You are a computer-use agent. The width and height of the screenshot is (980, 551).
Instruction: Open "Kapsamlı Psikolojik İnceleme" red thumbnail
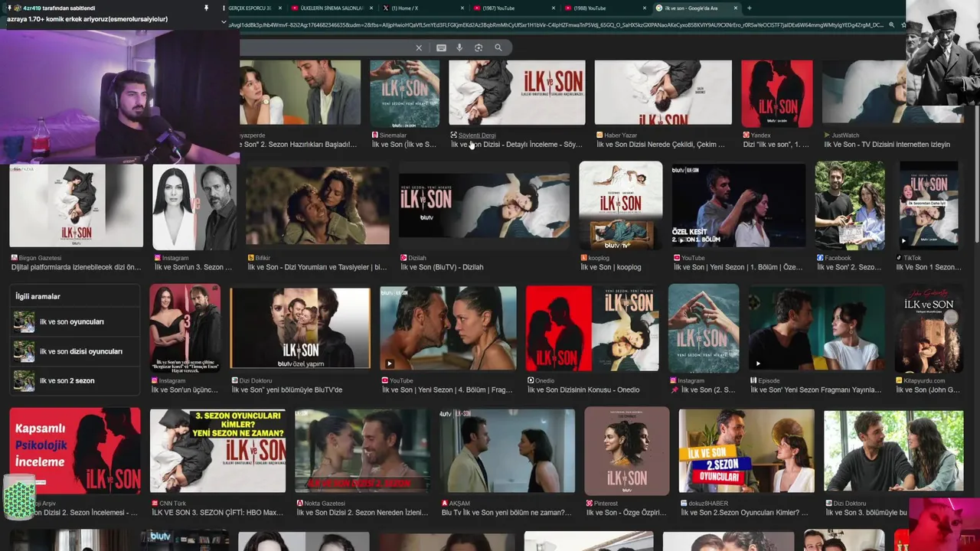(x=75, y=451)
